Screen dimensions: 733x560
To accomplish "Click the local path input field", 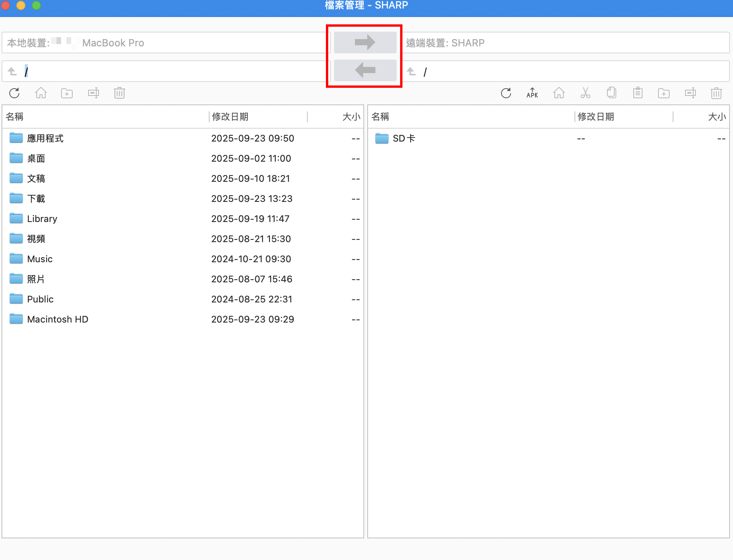I will (166, 71).
